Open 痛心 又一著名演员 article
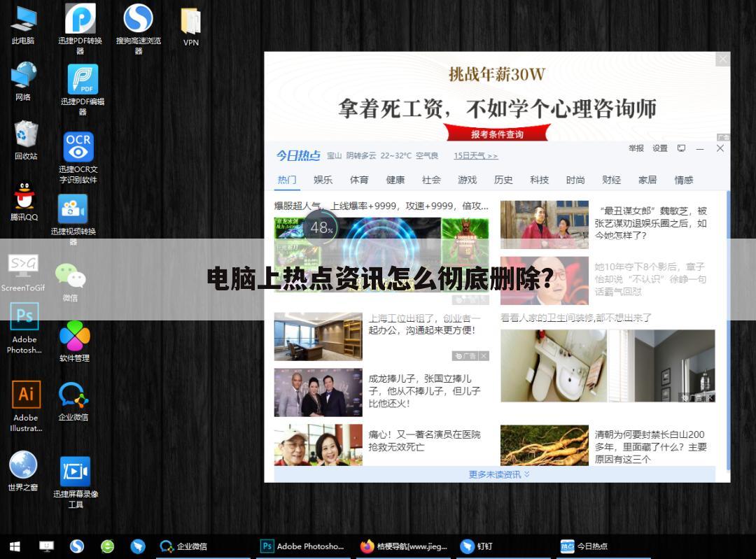The image size is (756, 559). [424, 441]
